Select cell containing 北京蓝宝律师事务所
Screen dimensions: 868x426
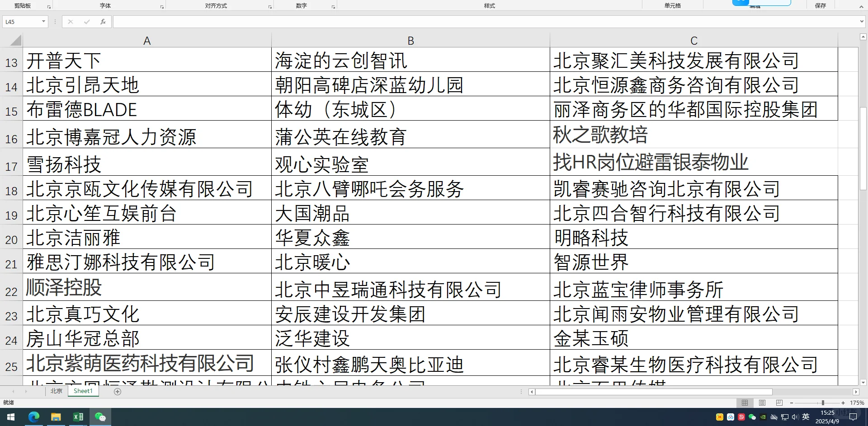694,287
